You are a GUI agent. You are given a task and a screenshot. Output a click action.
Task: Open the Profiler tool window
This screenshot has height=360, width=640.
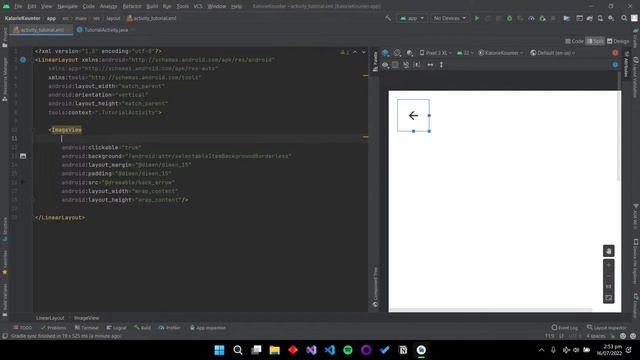point(169,328)
